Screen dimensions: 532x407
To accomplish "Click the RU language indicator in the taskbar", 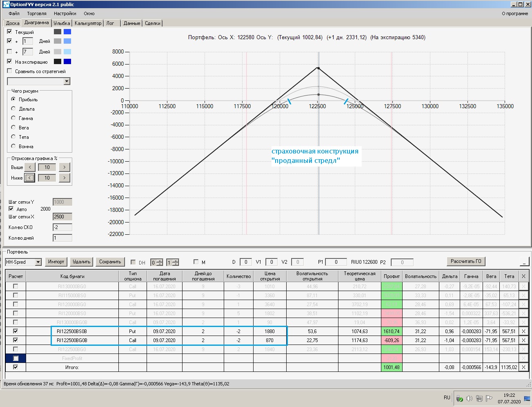I will [447, 398].
